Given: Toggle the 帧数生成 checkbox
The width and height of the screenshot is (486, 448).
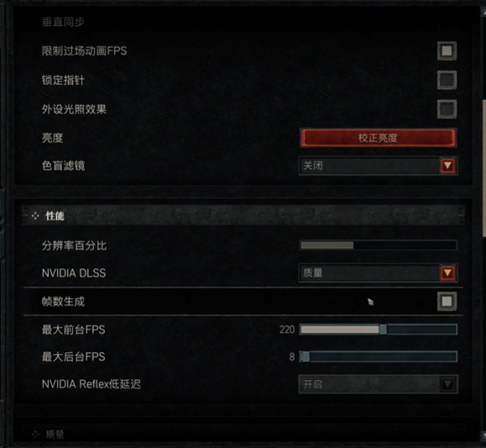Looking at the screenshot, I should pos(447,301).
